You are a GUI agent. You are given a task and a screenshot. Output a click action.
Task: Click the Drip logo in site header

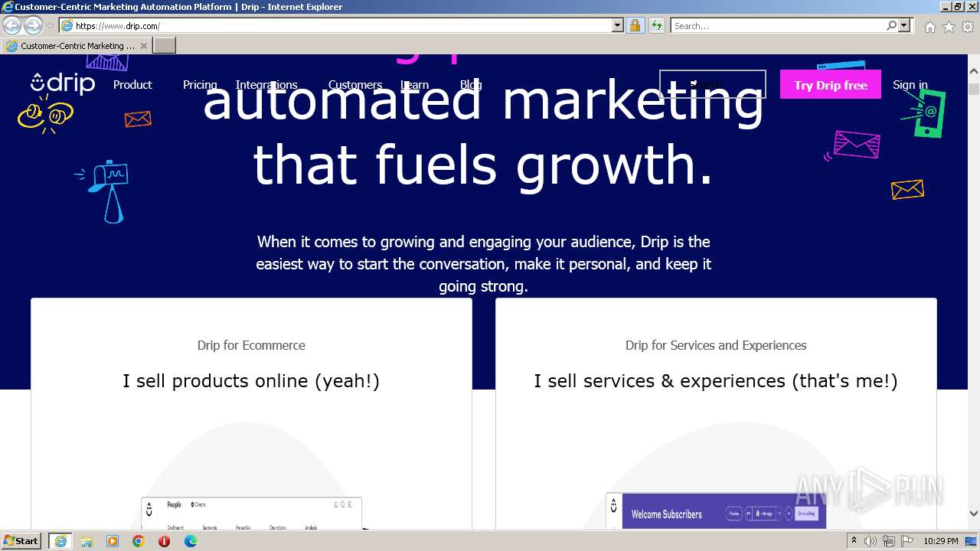(63, 83)
